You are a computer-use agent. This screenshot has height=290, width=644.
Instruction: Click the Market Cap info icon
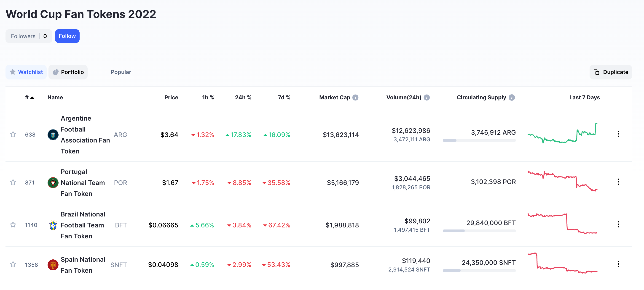tap(355, 98)
